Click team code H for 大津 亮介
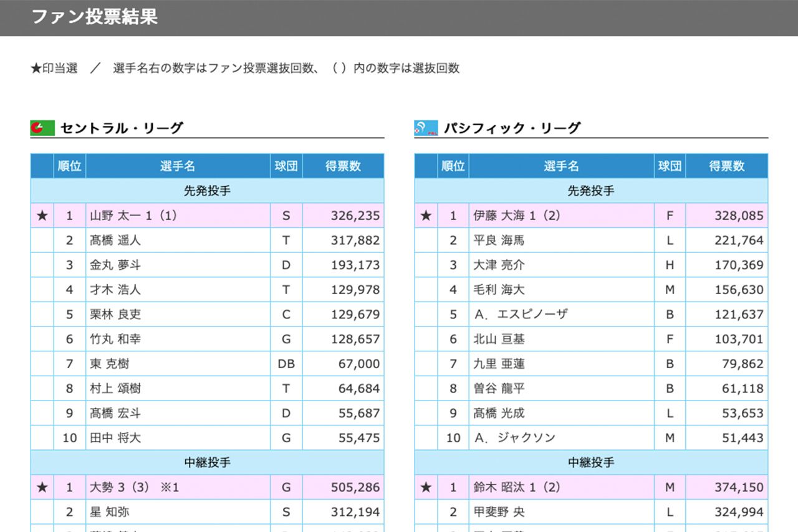The width and height of the screenshot is (798, 532). coord(670,265)
